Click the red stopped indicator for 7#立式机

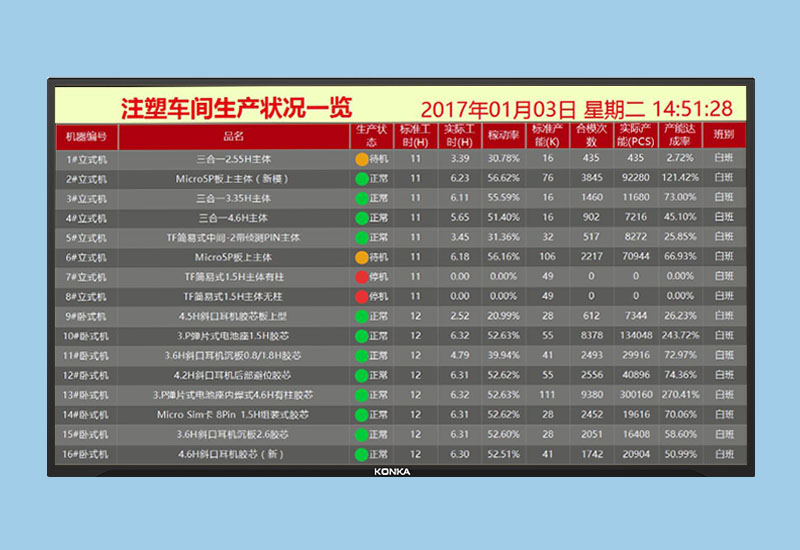(361, 277)
